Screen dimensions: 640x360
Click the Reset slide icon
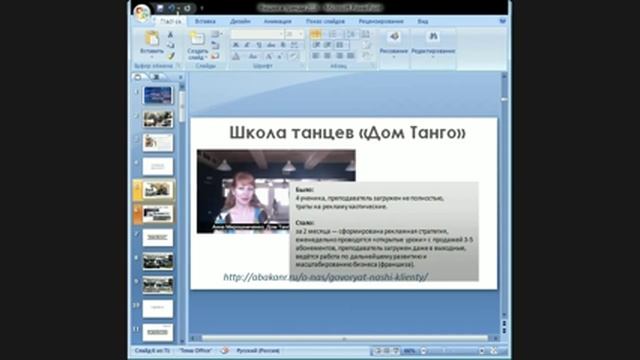216,45
